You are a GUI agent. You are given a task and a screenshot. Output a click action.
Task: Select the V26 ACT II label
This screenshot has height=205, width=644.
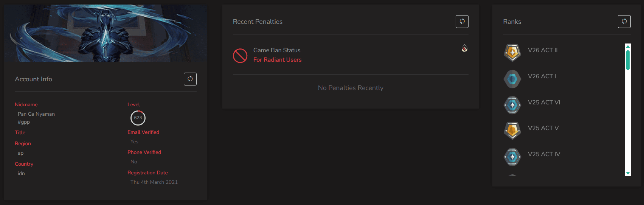[543, 50]
